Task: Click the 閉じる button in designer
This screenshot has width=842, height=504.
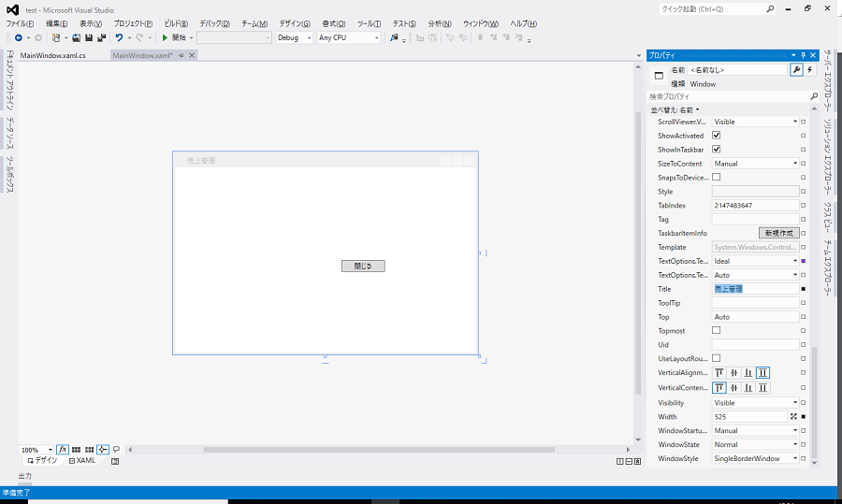Action: click(363, 266)
